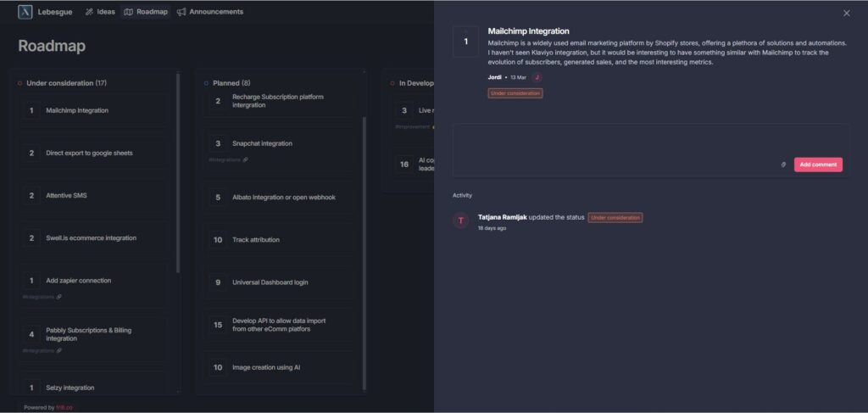Image resolution: width=868 pixels, height=413 pixels.
Task: Click status tag in Activity entry
Action: (615, 218)
